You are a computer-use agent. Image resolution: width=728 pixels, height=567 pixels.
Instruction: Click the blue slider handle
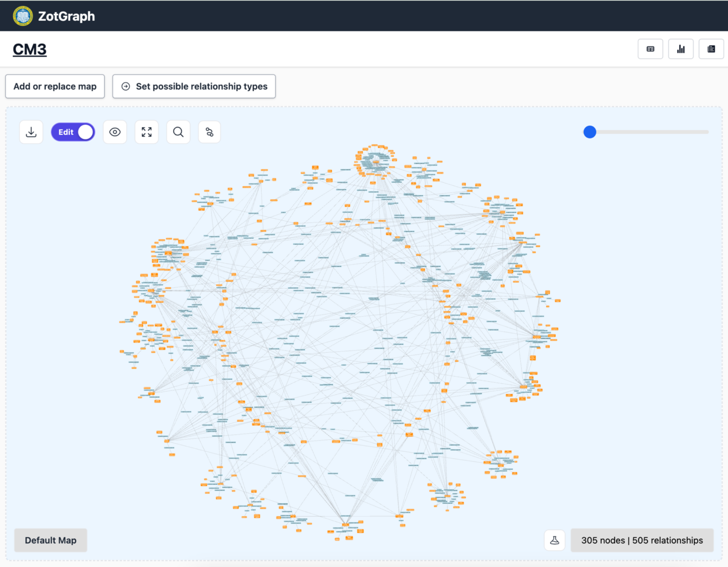[x=590, y=132]
